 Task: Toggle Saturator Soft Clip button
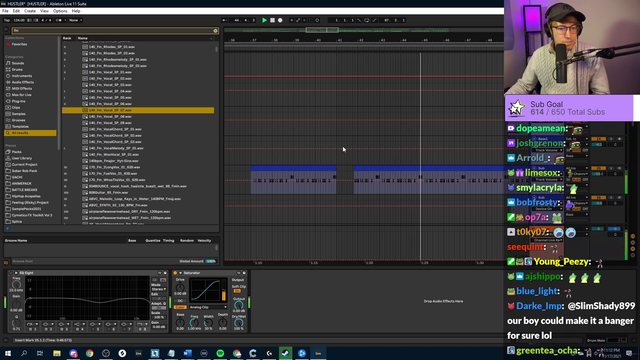[237, 291]
